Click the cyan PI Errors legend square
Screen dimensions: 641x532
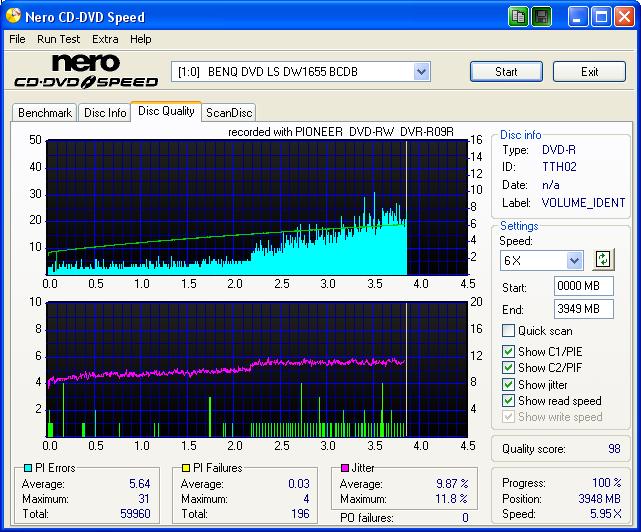[x=27, y=468]
